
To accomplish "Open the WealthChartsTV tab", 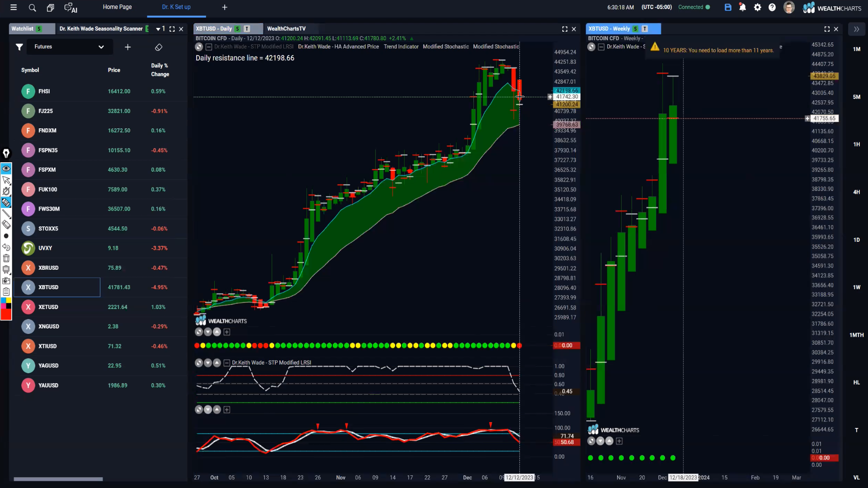I will (286, 29).
